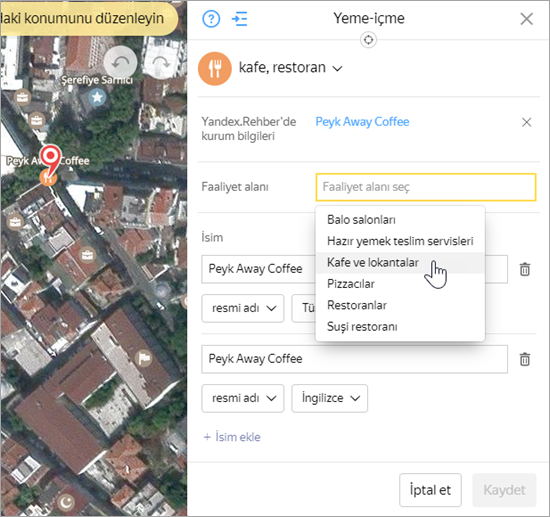Image resolution: width=550 pixels, height=517 pixels.
Task: Open the partially hidden Tü language dropdown
Action: point(304,308)
